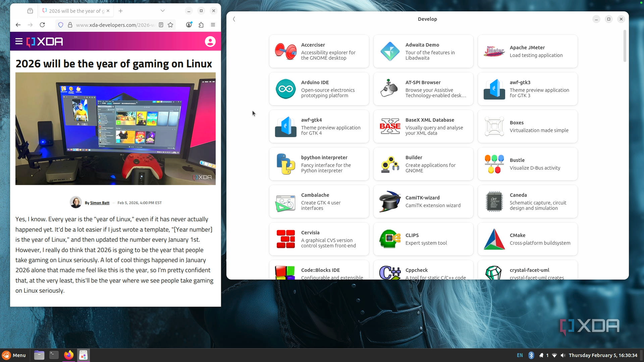This screenshot has height=362, width=644.
Task: Launch Builder to create GNOME applications
Action: tap(423, 164)
